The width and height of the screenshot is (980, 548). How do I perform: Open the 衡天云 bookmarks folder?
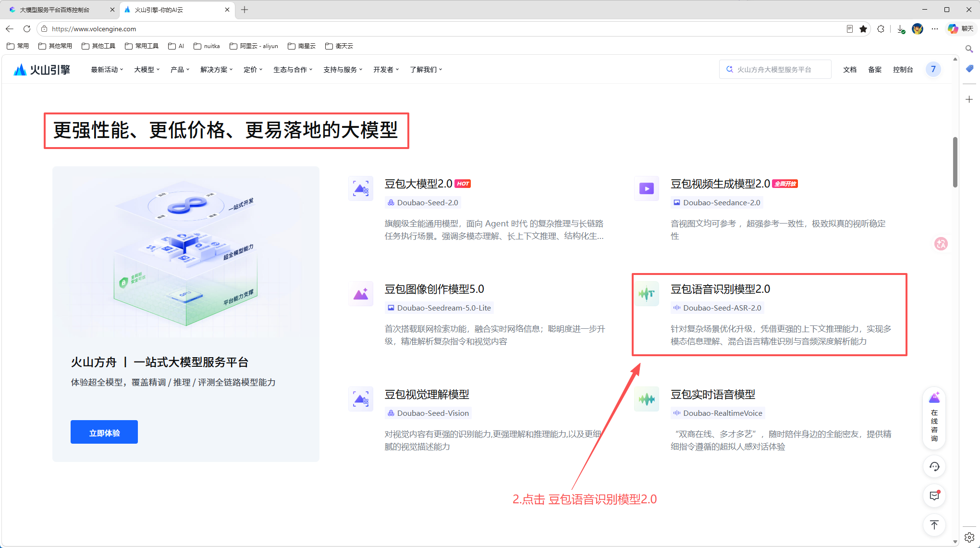[x=339, y=46]
